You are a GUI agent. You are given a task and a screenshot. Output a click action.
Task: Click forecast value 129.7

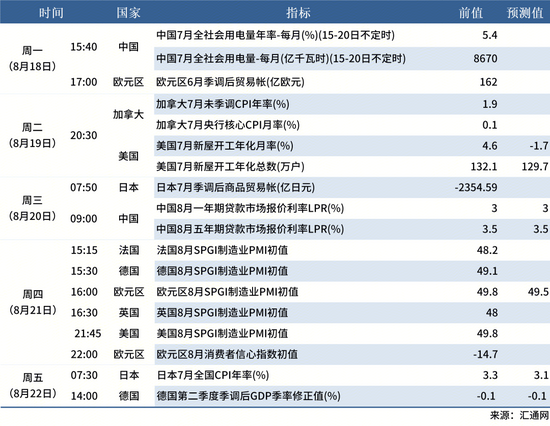click(535, 166)
